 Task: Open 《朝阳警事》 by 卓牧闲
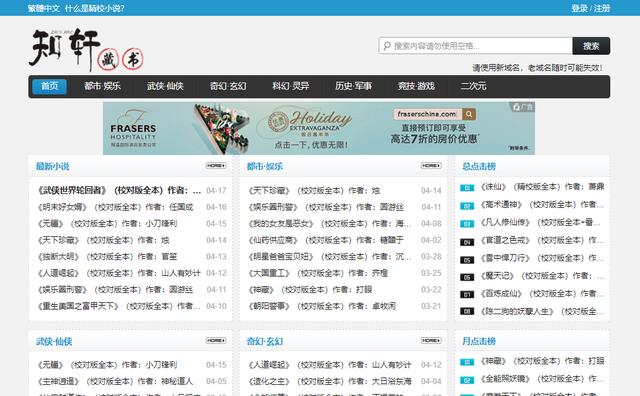(x=322, y=306)
